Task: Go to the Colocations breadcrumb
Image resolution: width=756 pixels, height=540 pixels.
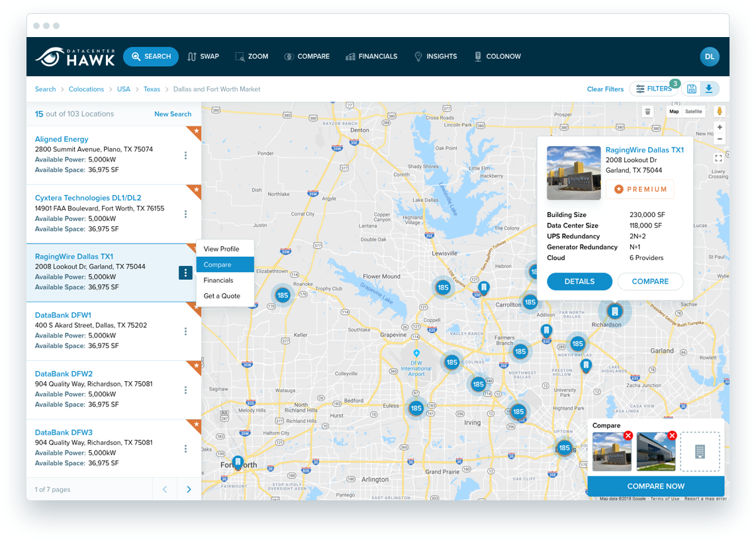Action: tap(86, 89)
